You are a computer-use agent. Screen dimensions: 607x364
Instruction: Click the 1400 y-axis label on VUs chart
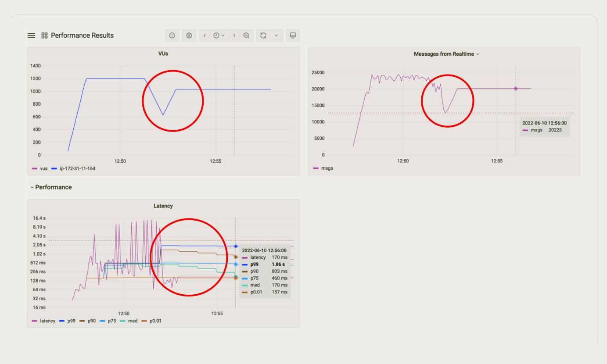[36, 66]
